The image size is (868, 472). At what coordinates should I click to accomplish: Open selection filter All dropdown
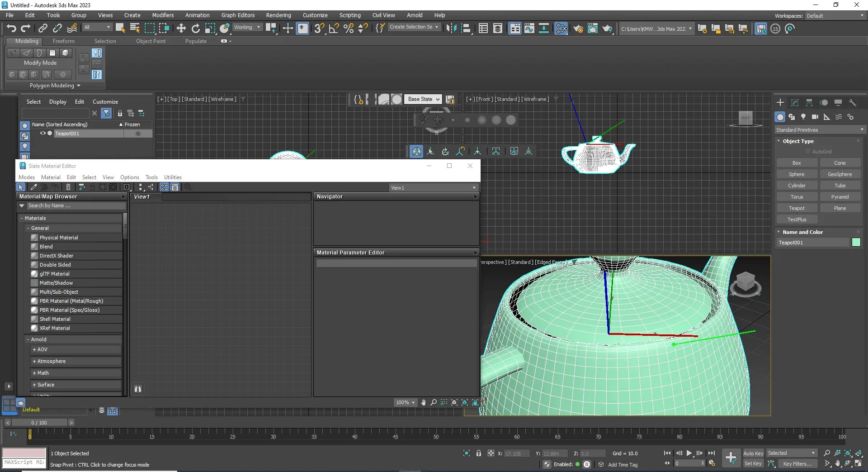(x=97, y=27)
